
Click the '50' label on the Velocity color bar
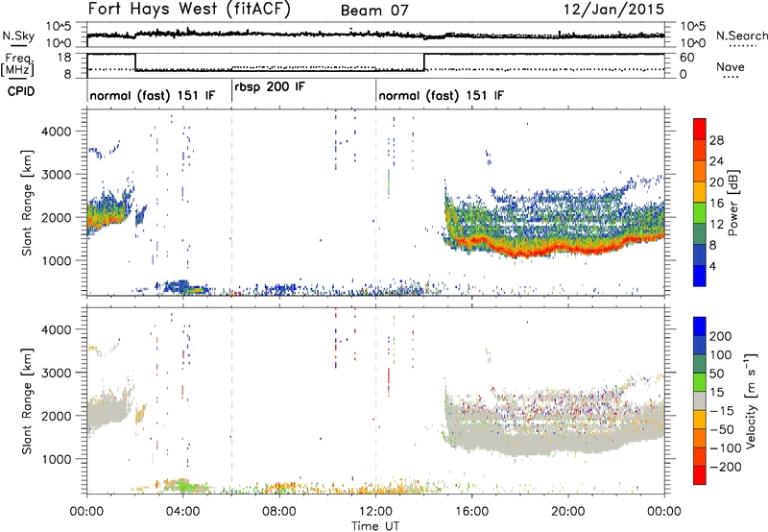tap(716, 374)
